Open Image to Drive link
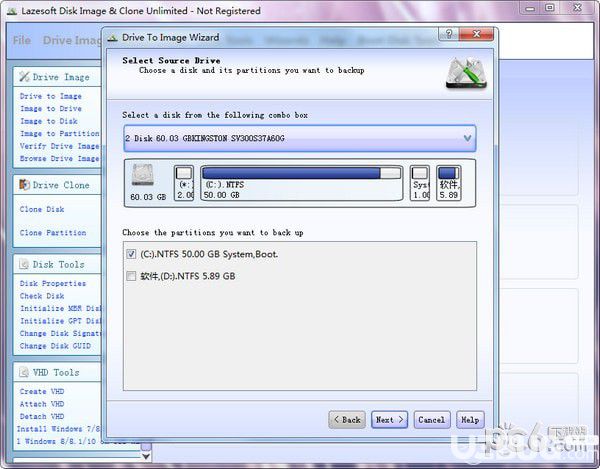The image size is (600, 469). pos(51,109)
